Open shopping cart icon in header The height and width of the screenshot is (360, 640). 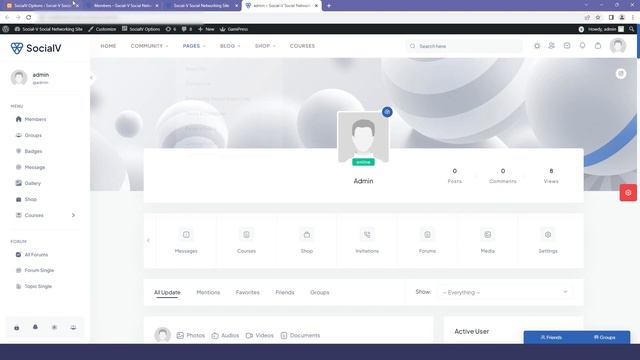(598, 46)
